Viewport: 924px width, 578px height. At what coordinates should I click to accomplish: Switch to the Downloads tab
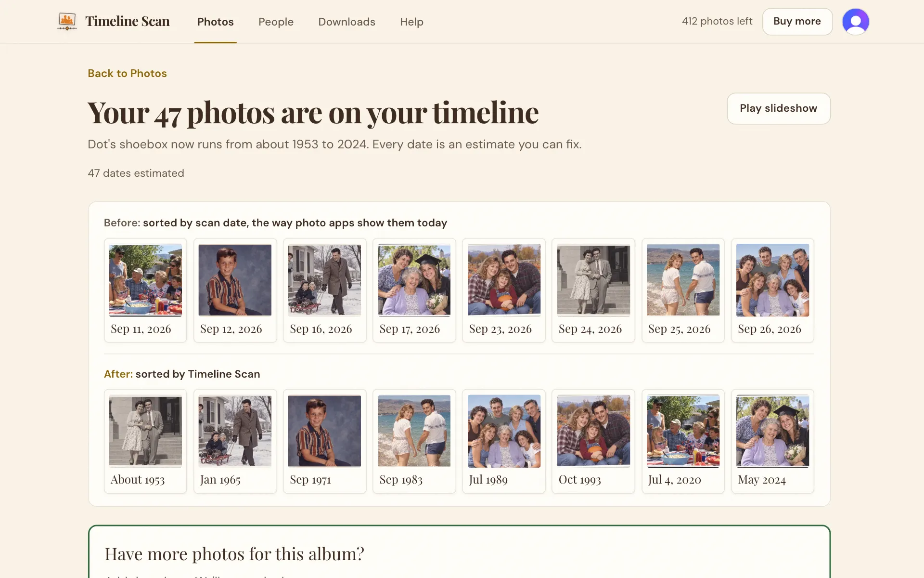coord(346,22)
